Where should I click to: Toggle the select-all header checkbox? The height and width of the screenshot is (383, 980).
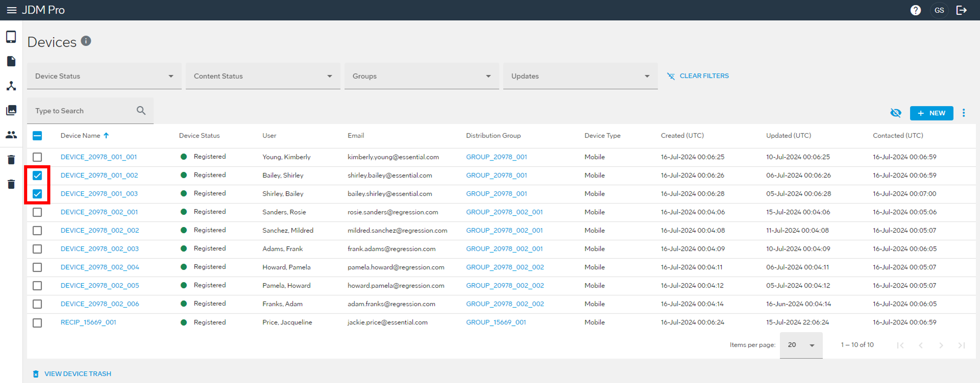click(37, 136)
